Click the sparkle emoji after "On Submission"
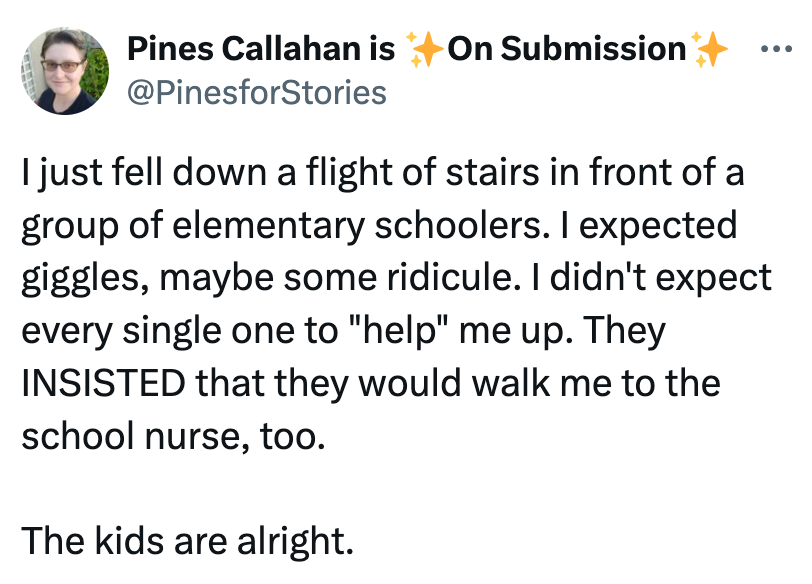Image resolution: width=812 pixels, height=584 pixels. tap(708, 48)
